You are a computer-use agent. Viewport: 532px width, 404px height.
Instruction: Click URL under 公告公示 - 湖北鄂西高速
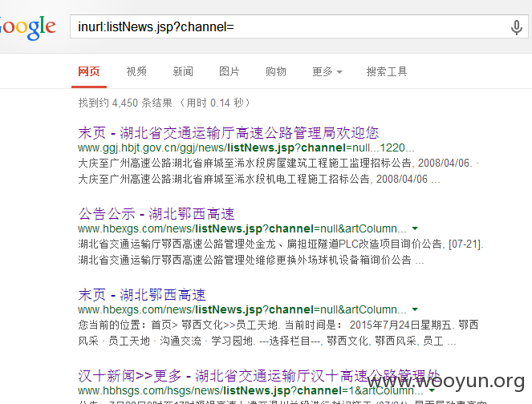pos(242,228)
